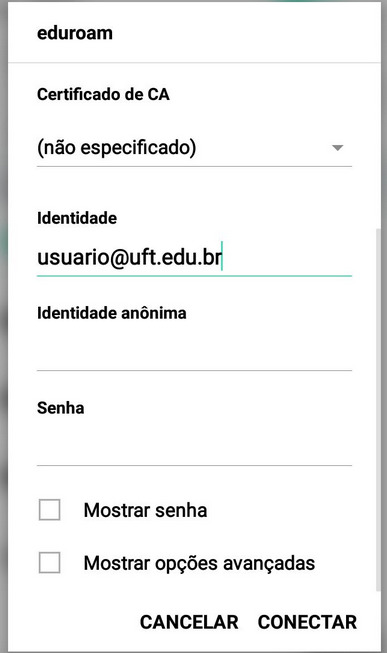The image size is (387, 653).
Task: Focus the Identidade anônima text field
Action: coord(194,352)
